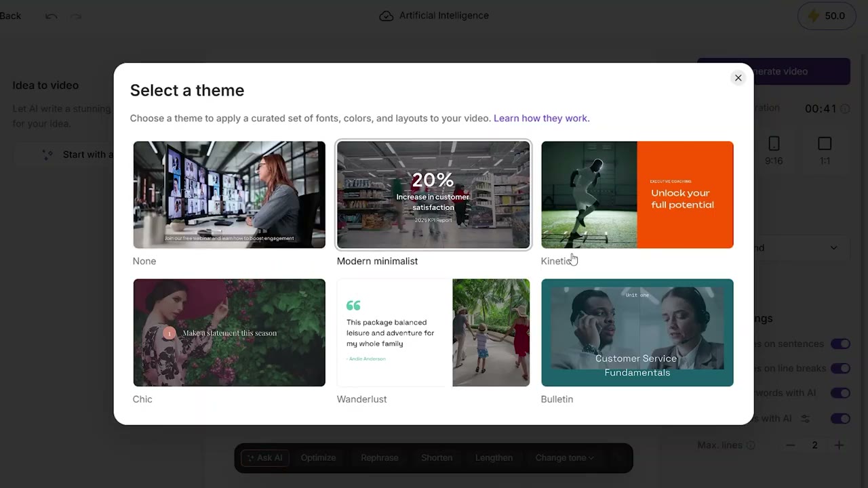Toggle the on line breaks switch
The height and width of the screenshot is (488, 868).
click(840, 368)
